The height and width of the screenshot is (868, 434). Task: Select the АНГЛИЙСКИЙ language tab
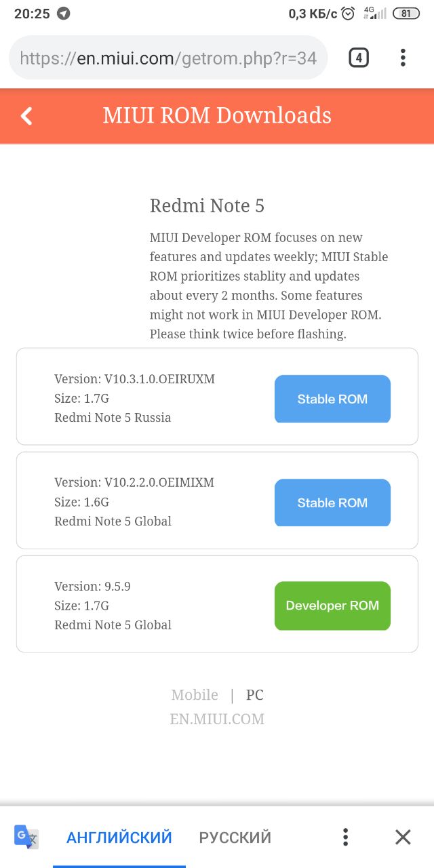[119, 837]
